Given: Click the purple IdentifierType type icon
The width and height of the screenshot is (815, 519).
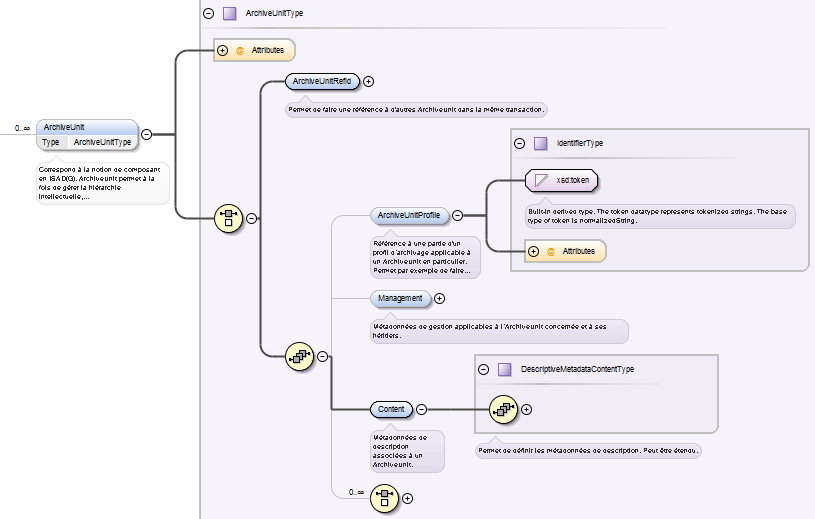Looking at the screenshot, I should 540,143.
